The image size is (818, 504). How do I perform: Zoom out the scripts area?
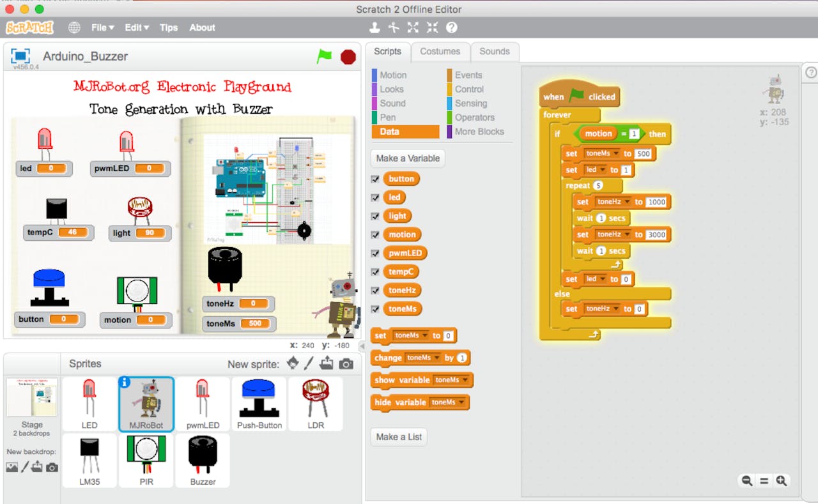pyautogui.click(x=746, y=481)
